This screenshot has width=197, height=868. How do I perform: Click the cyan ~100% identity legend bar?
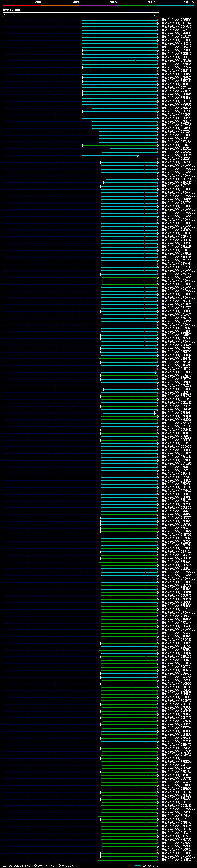point(175,6)
